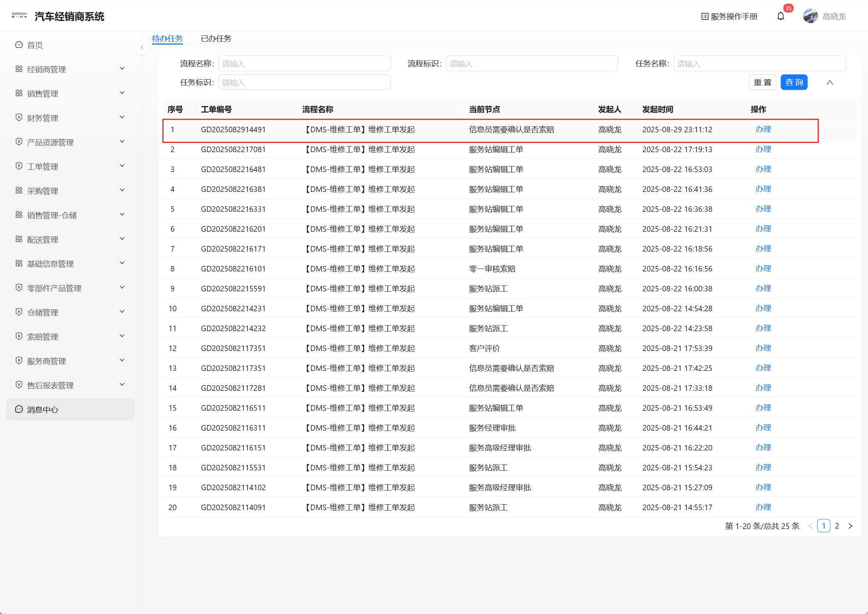
Task: Click the 发起时间 column header
Action: click(x=657, y=110)
